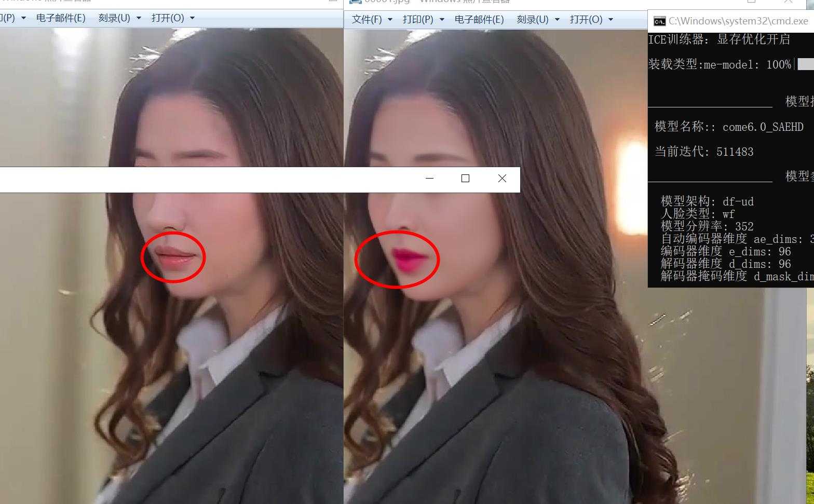Viewport: 814px width, 504px height.
Task: Click '当前迭代: 511483' line
Action: click(x=704, y=152)
